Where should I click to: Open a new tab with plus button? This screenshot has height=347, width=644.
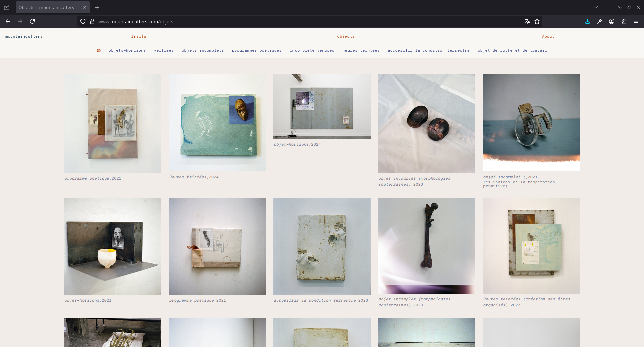tap(97, 7)
